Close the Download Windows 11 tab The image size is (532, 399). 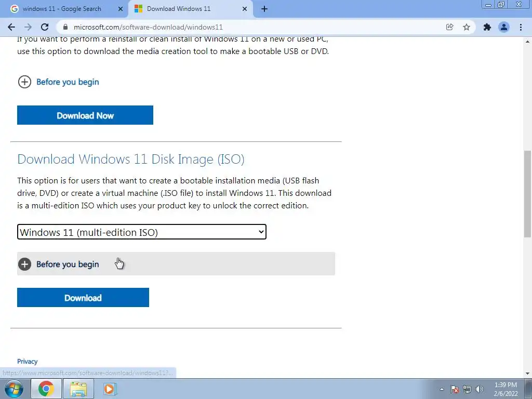[x=245, y=9]
